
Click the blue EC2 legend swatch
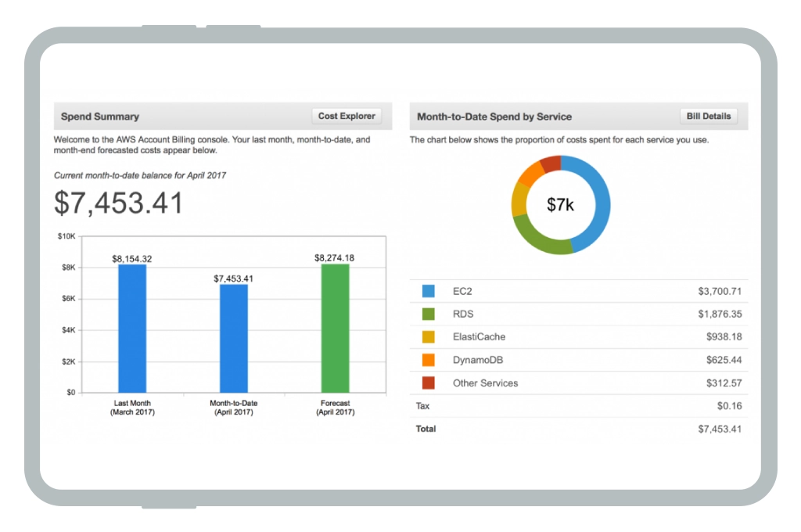point(428,291)
